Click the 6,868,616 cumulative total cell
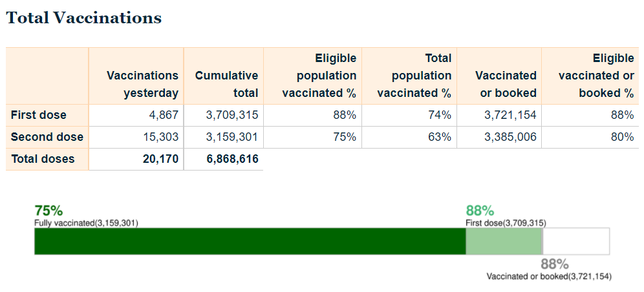This screenshot has width=644, height=292. coord(233,159)
